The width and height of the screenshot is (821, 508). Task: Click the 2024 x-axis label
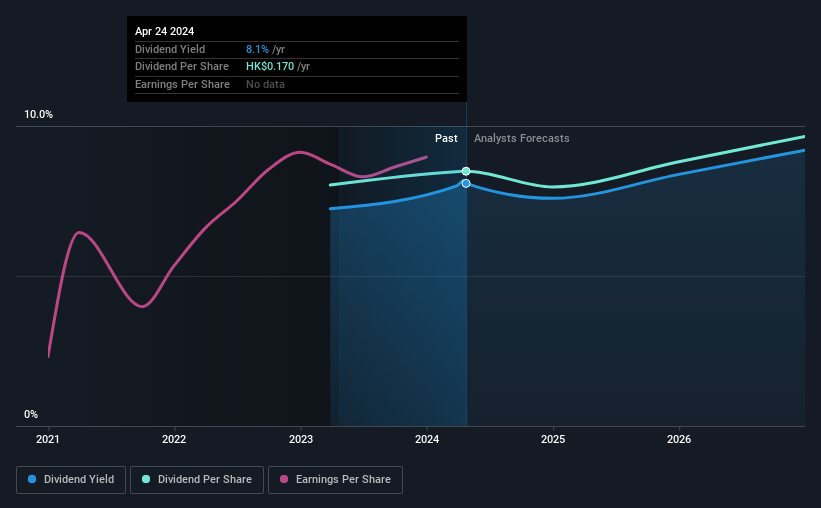(427, 439)
